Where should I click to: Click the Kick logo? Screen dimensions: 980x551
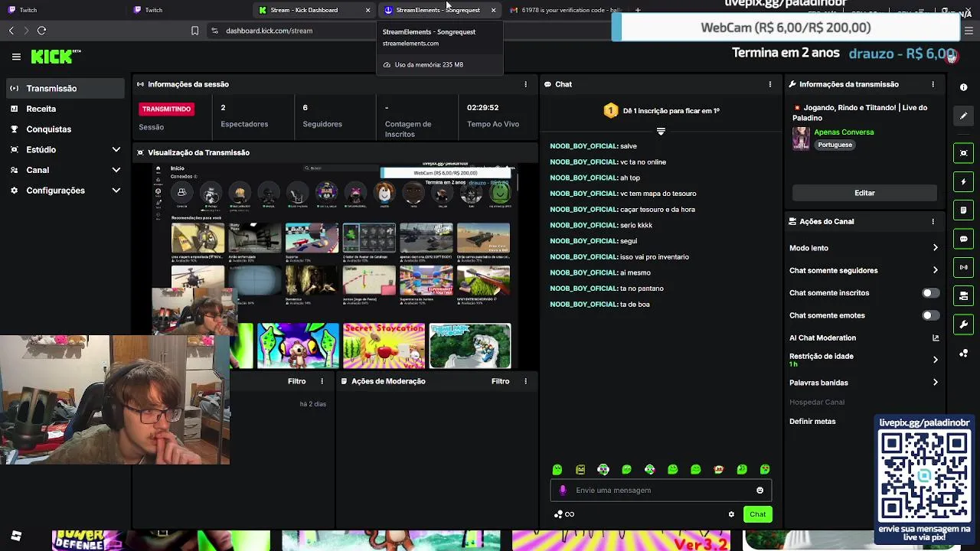click(55, 57)
